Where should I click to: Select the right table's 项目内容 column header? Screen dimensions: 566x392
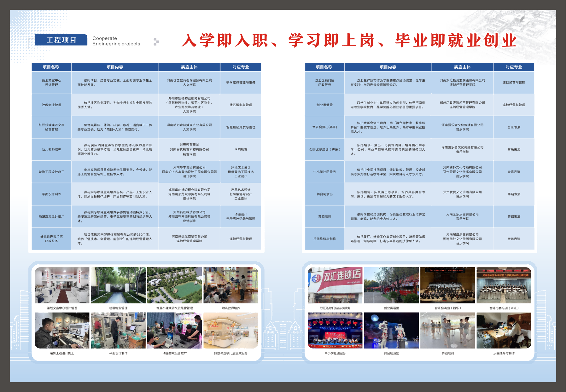point(388,67)
